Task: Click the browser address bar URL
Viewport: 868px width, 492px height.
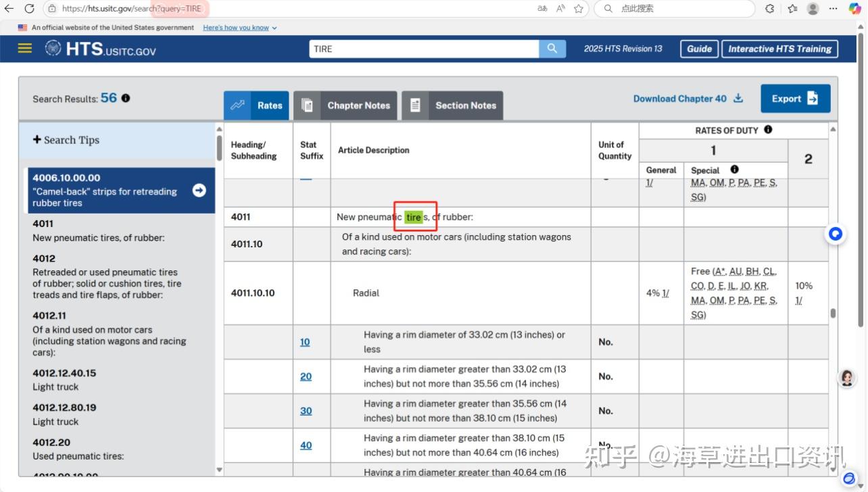Action: coord(132,9)
